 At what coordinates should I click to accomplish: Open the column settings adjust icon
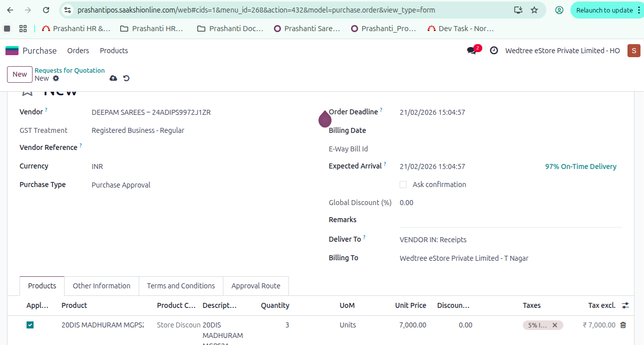(625, 305)
